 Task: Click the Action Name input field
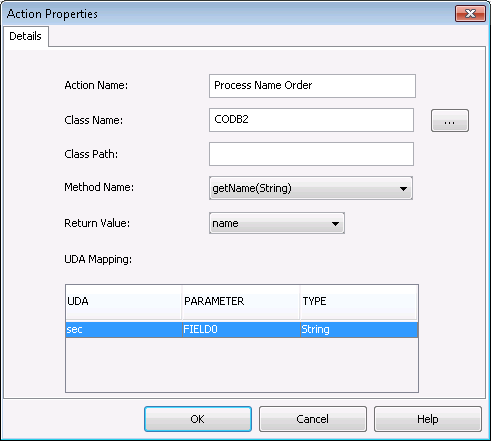coord(312,86)
